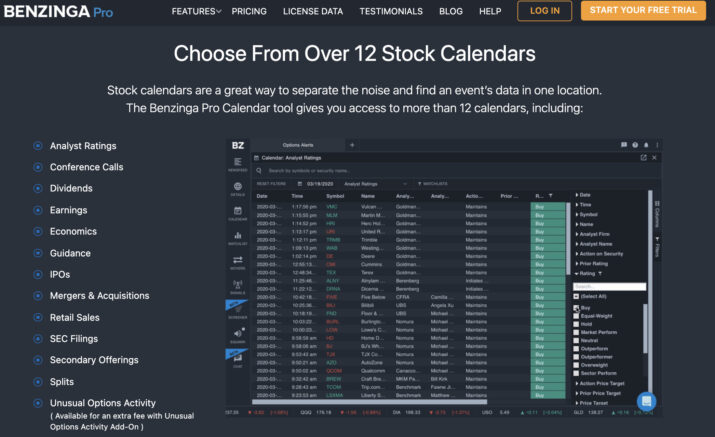Open the Screener icon in sidebar
Image resolution: width=715 pixels, height=437 pixels.
(x=238, y=311)
